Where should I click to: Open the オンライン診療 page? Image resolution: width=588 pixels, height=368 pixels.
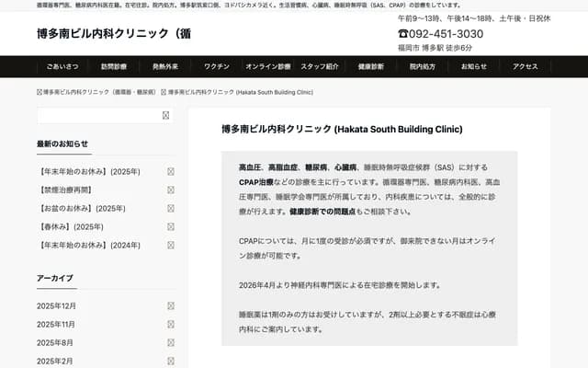[268, 66]
